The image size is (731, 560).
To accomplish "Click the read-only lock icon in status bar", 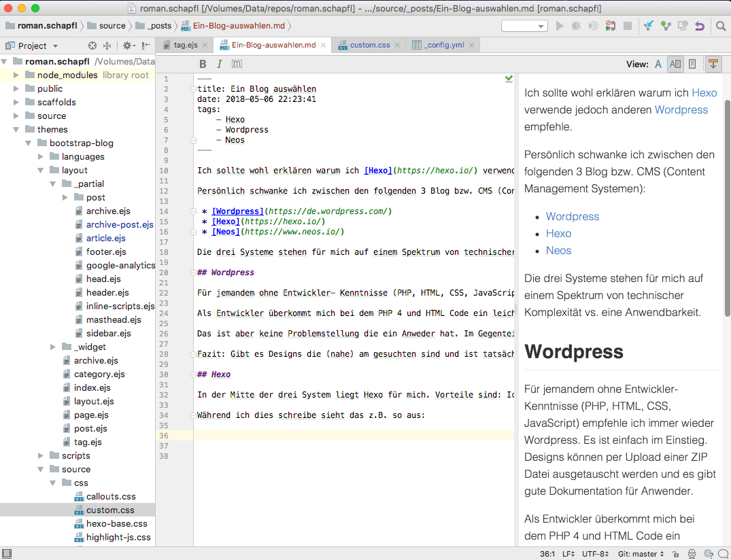I will (675, 554).
